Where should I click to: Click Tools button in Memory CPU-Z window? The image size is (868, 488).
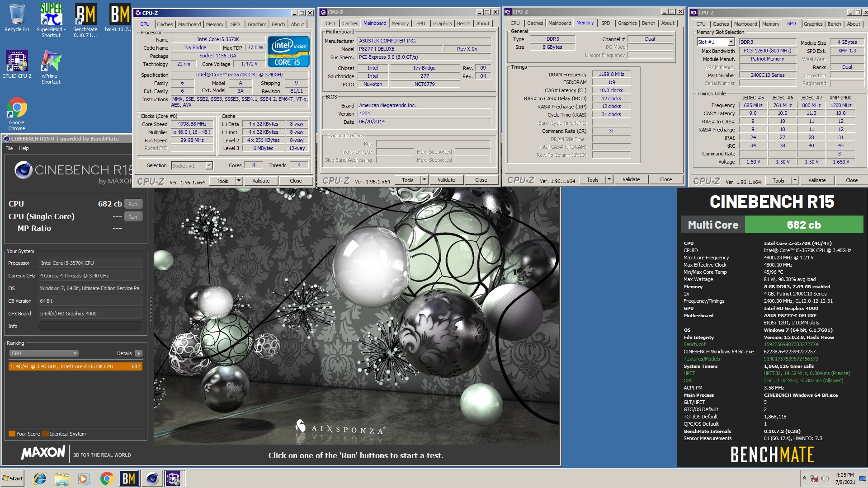593,179
